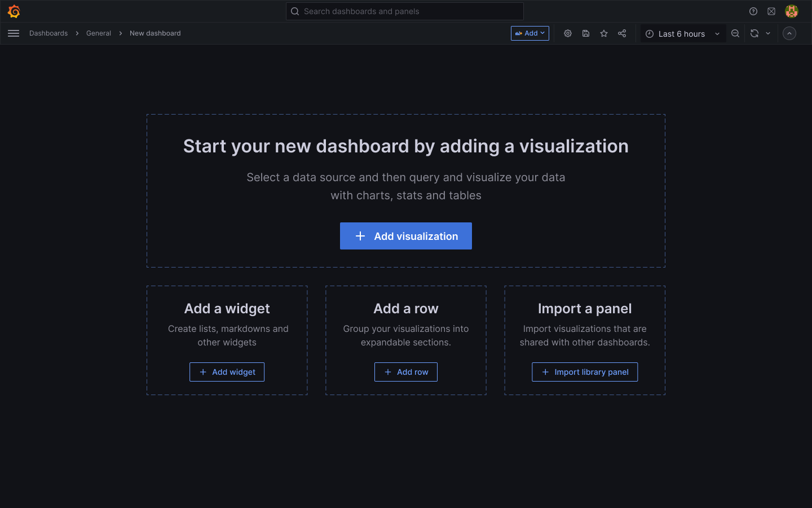Screen dimensions: 812x508
Task: Click the user profile avatar
Action: click(x=792, y=11)
